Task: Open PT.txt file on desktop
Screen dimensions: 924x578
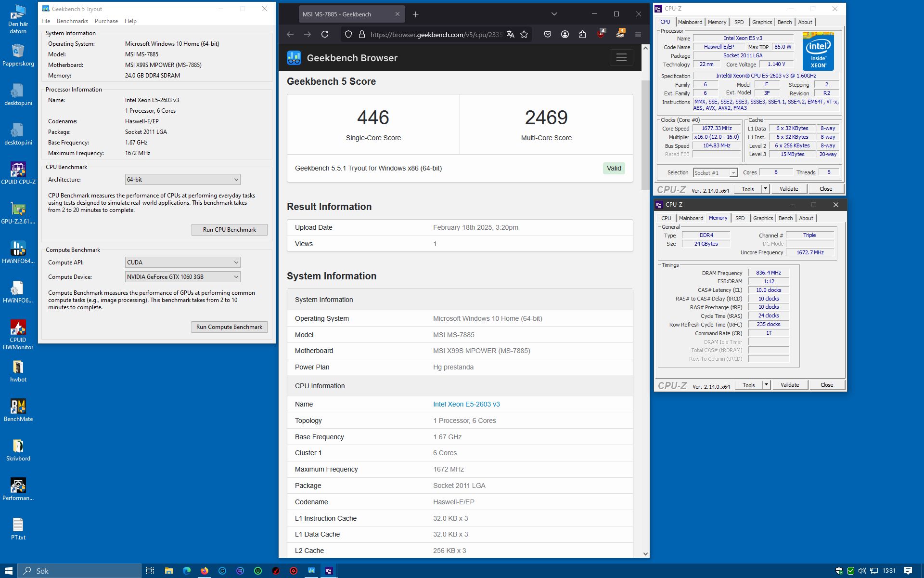Action: coord(18,528)
